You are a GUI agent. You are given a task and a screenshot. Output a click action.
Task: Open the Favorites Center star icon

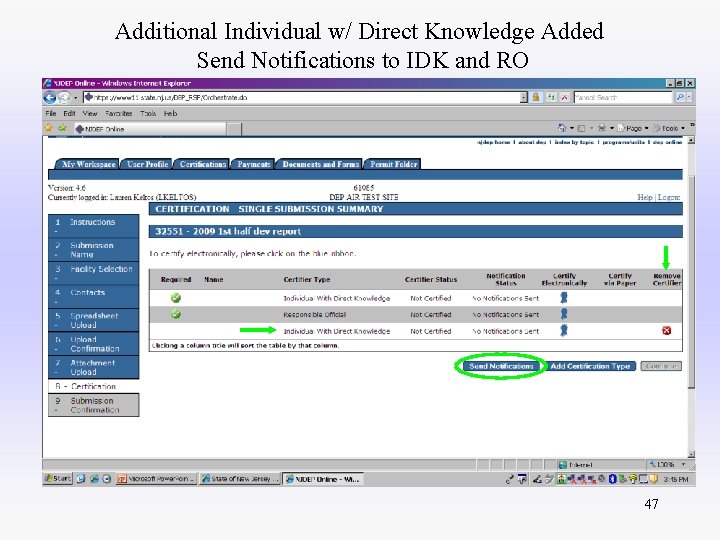pyautogui.click(x=49, y=128)
